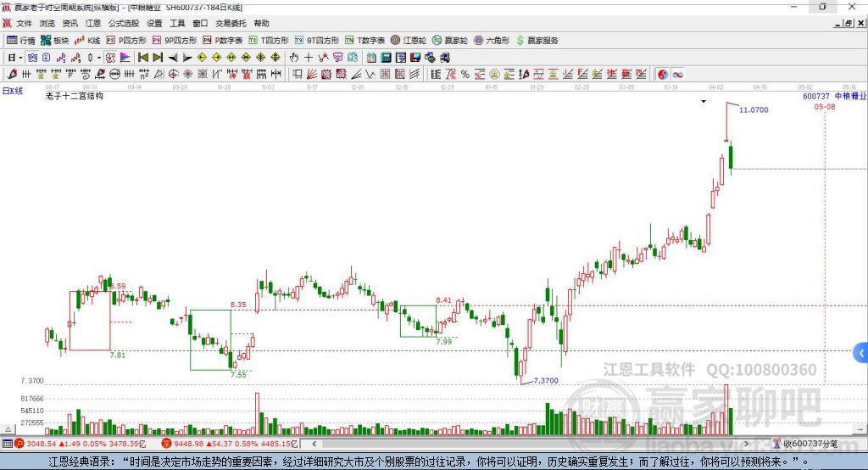
Task: Click the 板块 toolbar button
Action: [55, 41]
